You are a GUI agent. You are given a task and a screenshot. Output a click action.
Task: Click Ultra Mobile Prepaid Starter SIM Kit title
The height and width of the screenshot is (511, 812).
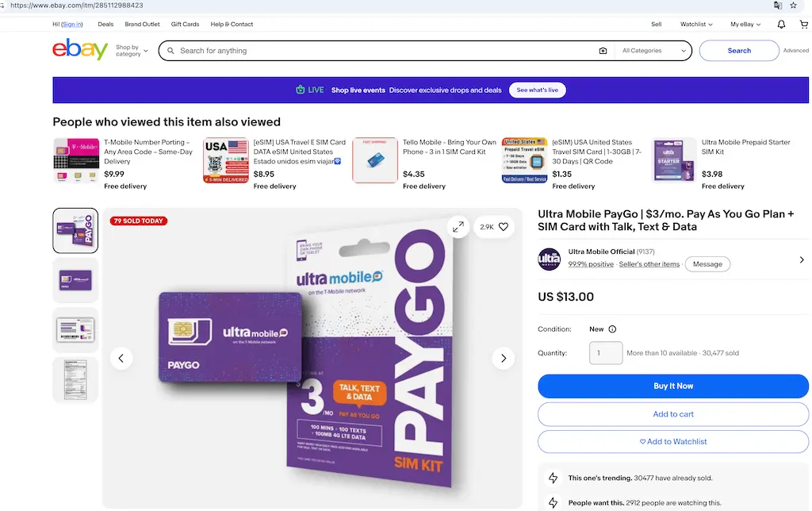click(745, 147)
